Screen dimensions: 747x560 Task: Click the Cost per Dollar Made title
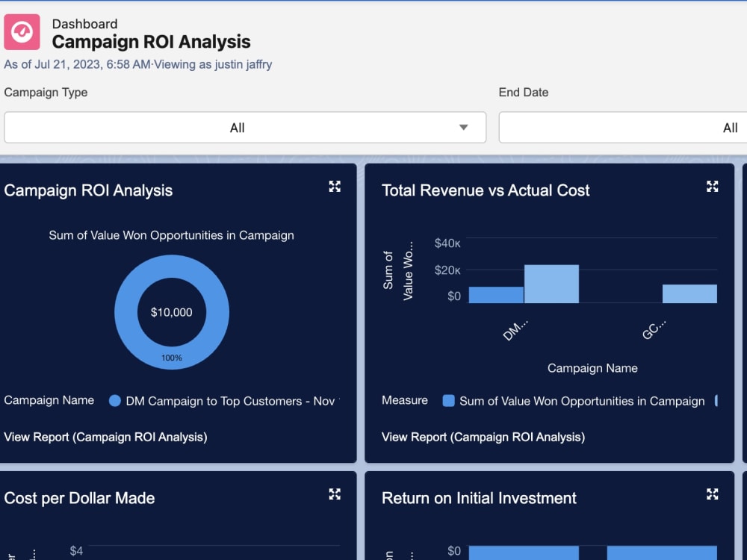click(80, 498)
